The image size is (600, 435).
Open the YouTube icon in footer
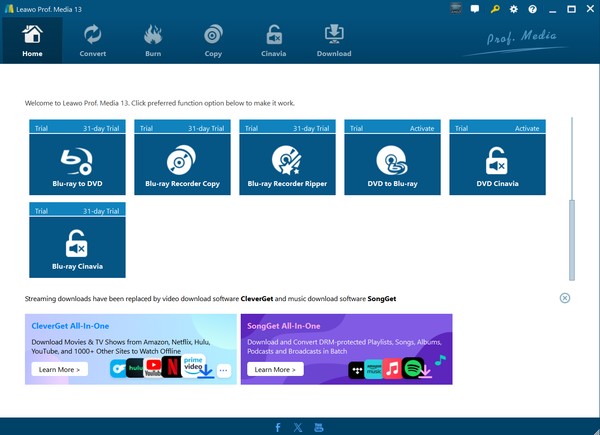click(319, 427)
